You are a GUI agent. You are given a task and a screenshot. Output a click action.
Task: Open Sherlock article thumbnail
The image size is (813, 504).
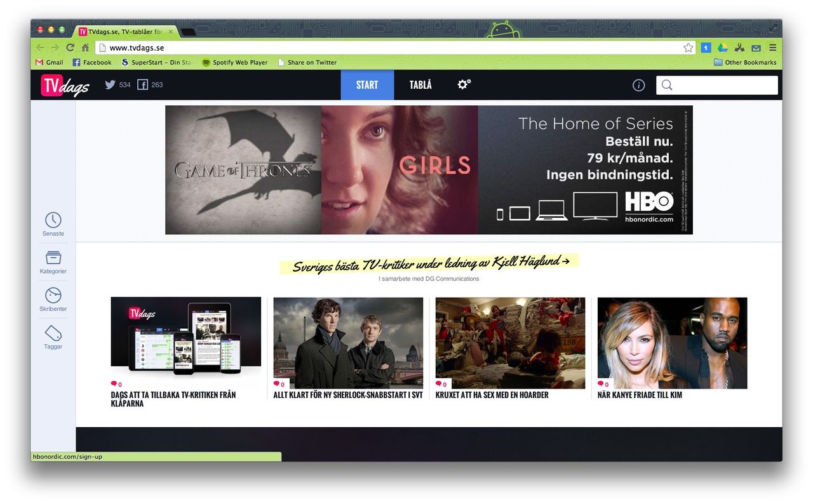click(x=348, y=343)
